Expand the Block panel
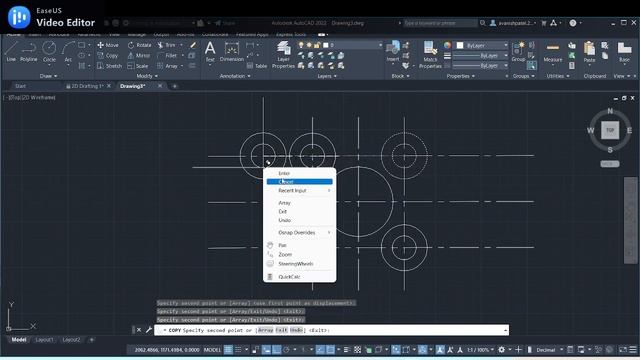Image resolution: width=640 pixels, height=360 pixels. pos(400,76)
